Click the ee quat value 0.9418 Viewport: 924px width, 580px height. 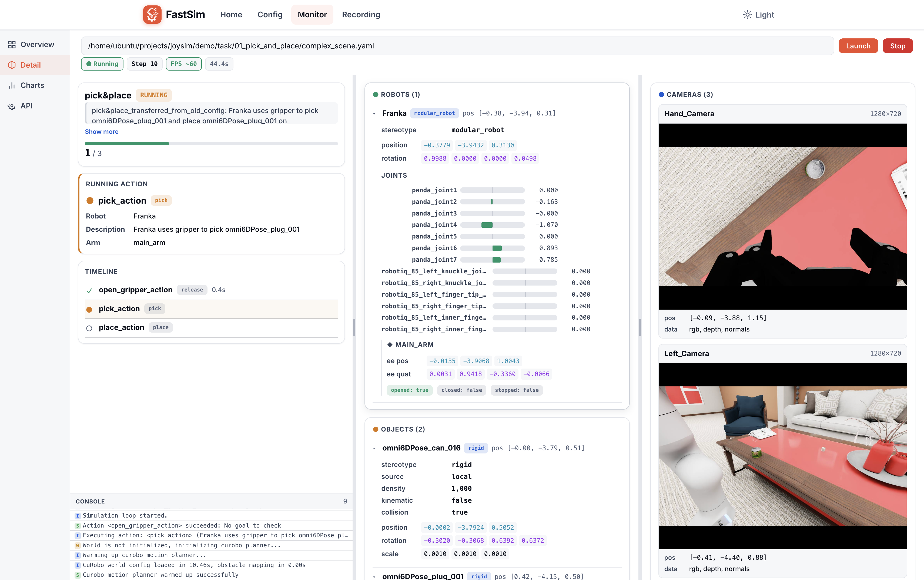coord(470,374)
